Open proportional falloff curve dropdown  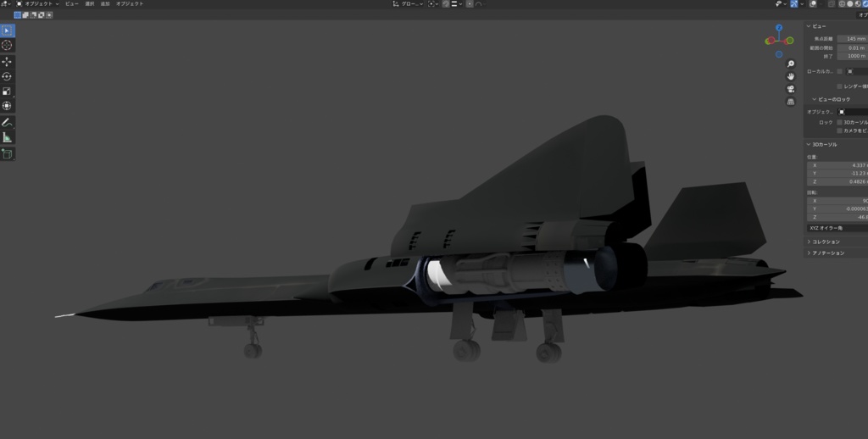coord(481,4)
